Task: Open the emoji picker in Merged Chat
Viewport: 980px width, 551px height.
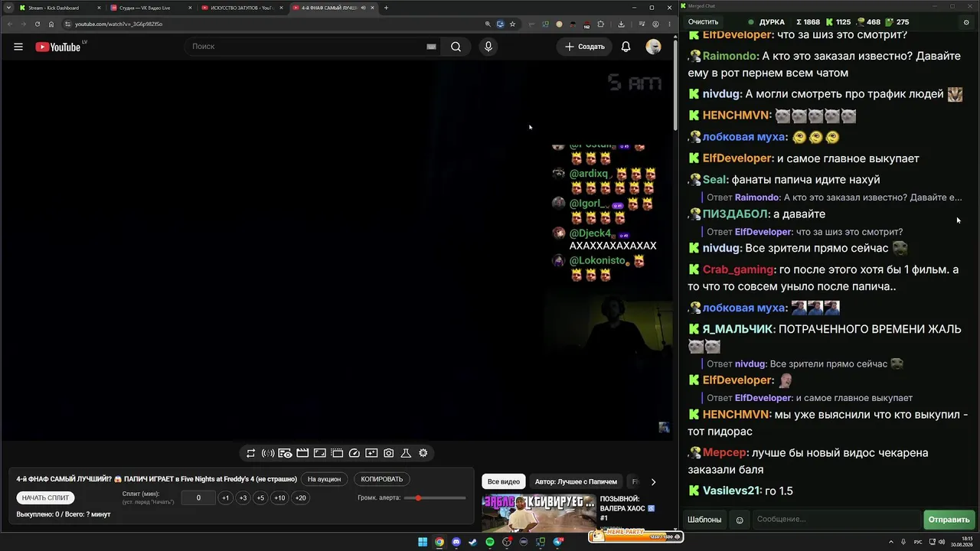Action: click(x=740, y=520)
